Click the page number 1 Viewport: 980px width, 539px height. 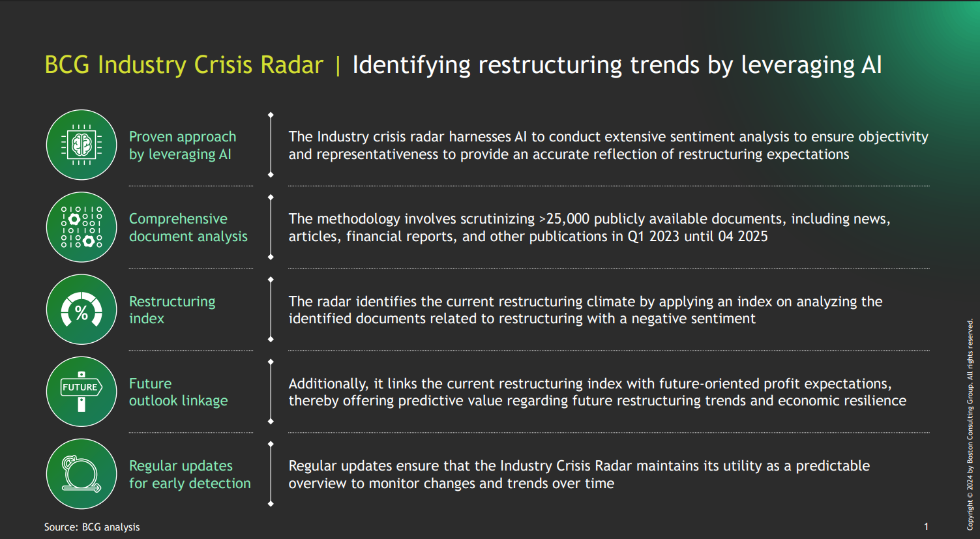click(926, 527)
